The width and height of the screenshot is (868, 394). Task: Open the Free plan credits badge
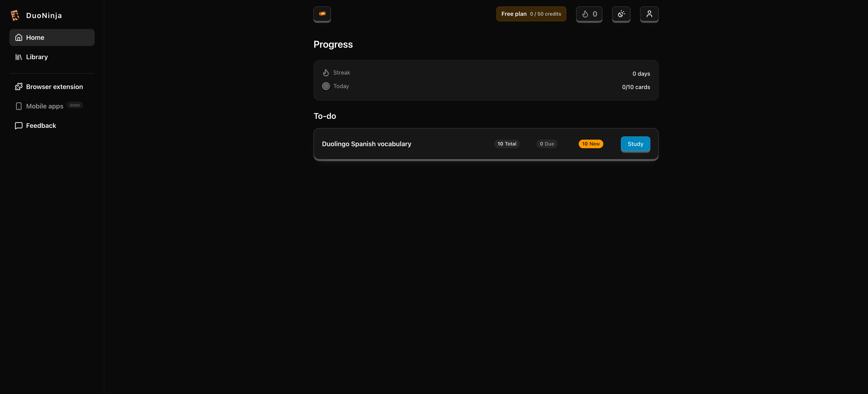[x=531, y=14]
